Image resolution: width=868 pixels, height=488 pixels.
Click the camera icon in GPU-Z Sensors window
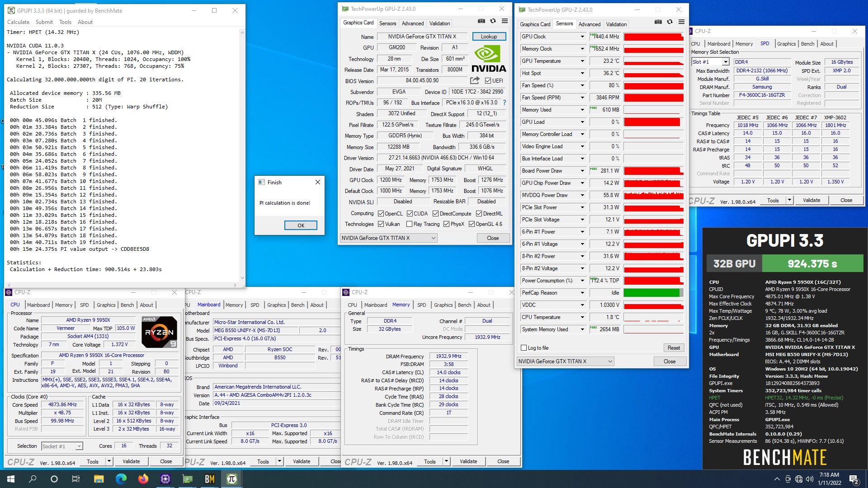click(658, 22)
